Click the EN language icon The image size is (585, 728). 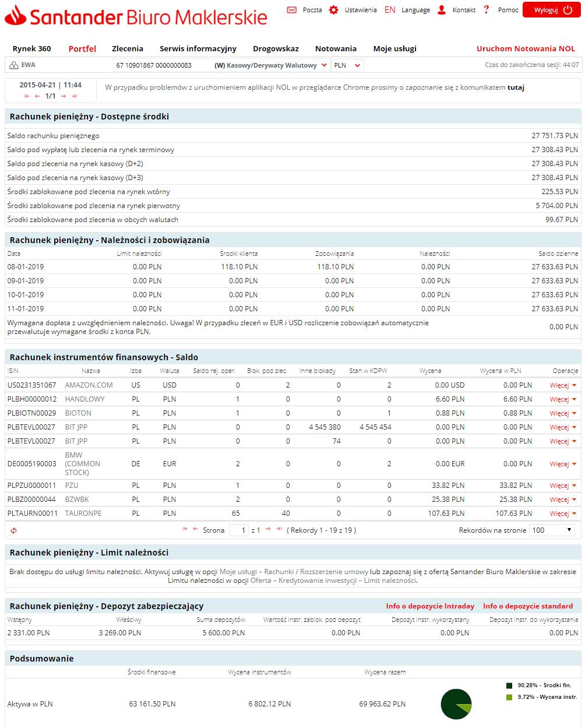390,10
